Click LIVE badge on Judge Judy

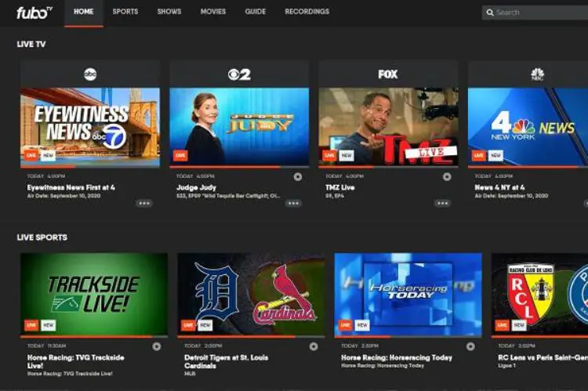tap(180, 155)
